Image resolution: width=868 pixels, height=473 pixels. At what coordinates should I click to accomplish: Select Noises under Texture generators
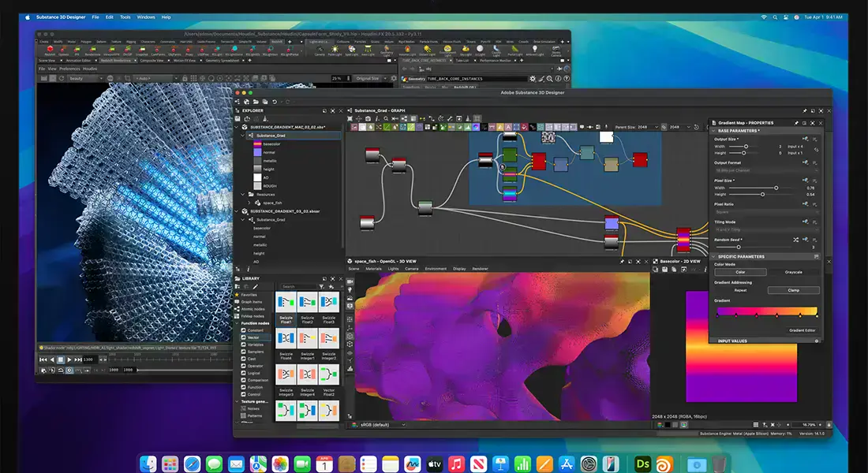click(x=253, y=409)
